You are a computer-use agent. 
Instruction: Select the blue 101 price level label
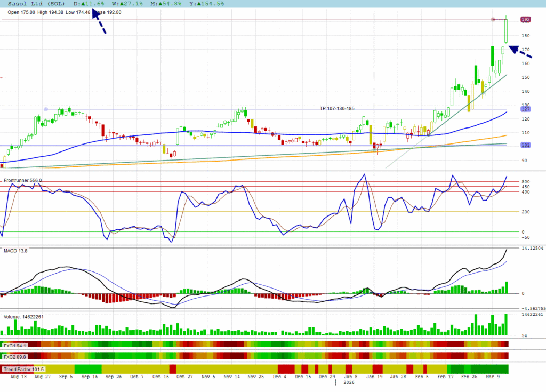click(526, 145)
